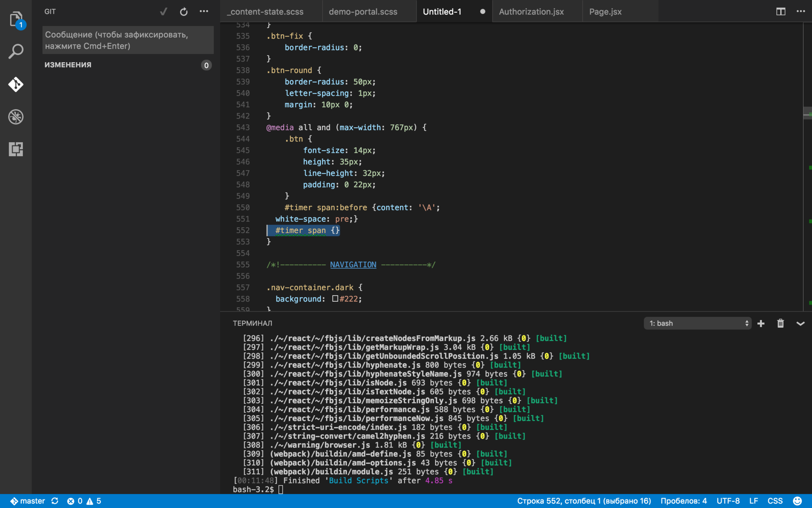Open the Search sidebar view

click(x=16, y=51)
